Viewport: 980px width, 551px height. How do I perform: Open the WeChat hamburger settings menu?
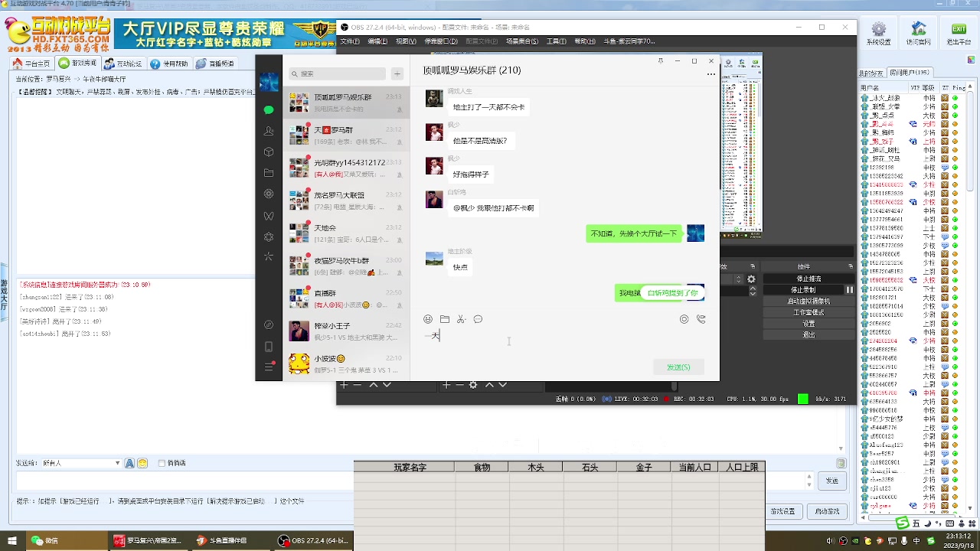click(x=269, y=367)
